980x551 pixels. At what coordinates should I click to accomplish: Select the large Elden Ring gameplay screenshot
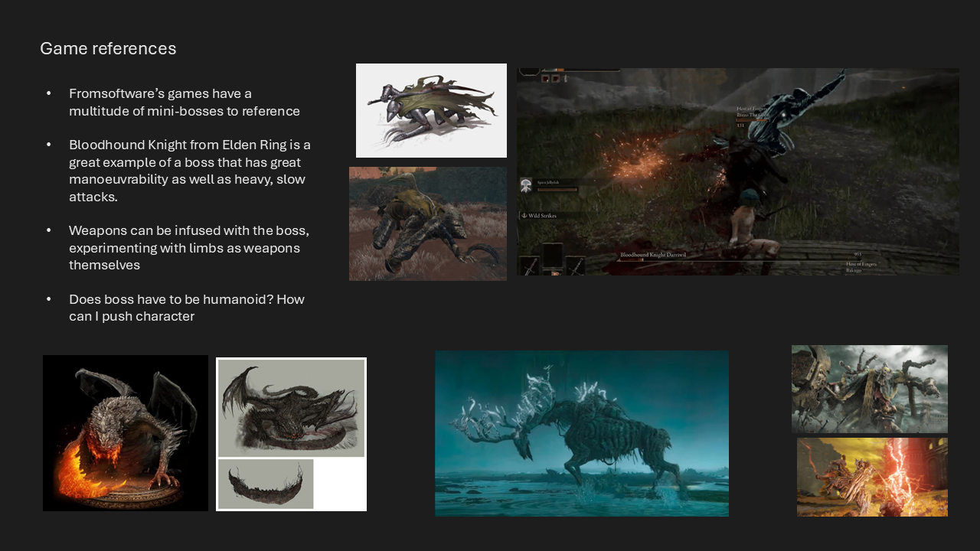click(738, 172)
